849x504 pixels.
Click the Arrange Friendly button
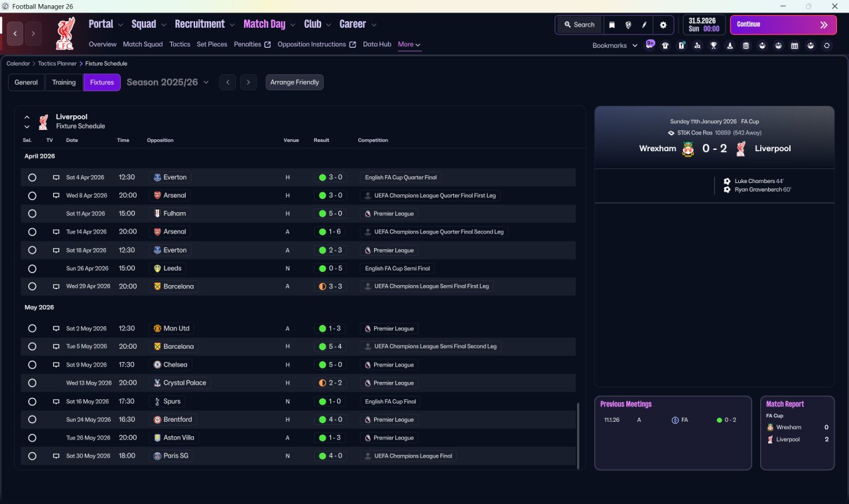[x=294, y=82]
